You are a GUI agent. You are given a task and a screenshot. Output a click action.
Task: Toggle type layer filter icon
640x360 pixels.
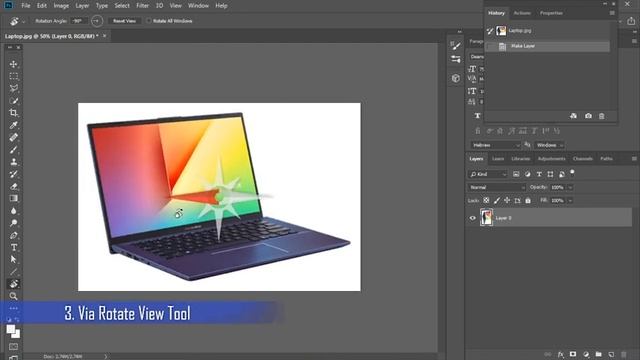pyautogui.click(x=539, y=174)
